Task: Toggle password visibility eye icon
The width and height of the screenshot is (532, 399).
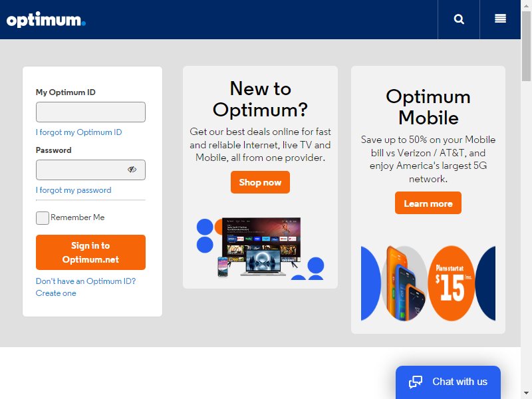Action: click(x=132, y=170)
